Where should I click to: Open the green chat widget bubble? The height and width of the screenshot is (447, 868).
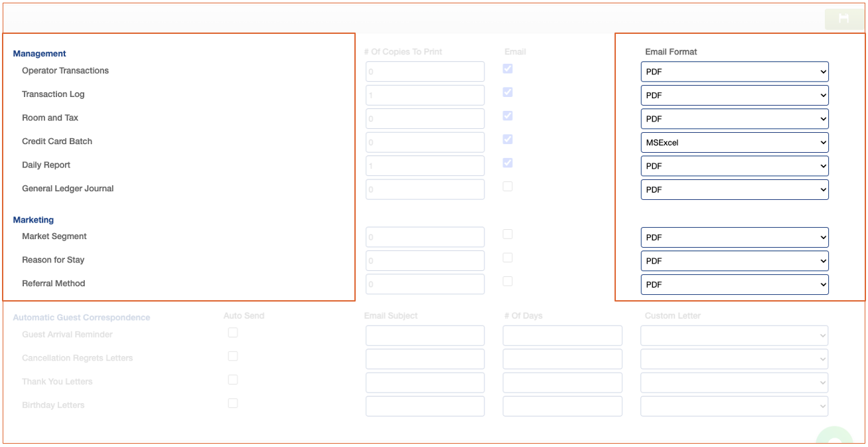[x=834, y=438]
